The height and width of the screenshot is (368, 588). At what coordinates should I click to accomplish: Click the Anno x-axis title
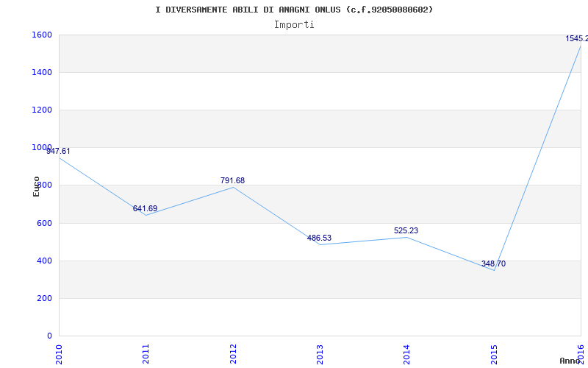[x=571, y=361]
